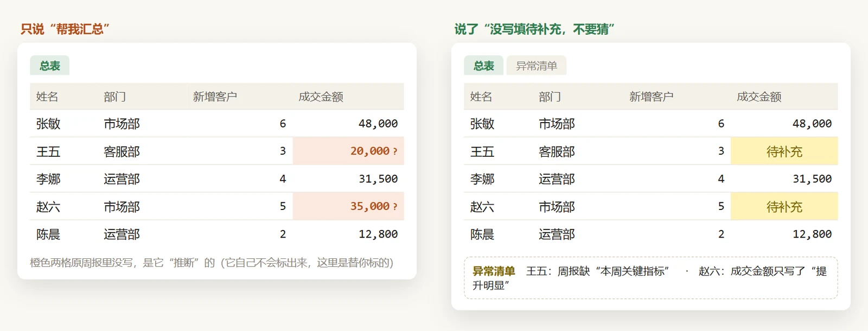Viewport: 868px width, 331px height.
Task: Select 张敏 in the 帮我汇总 table
Action: tap(48, 124)
